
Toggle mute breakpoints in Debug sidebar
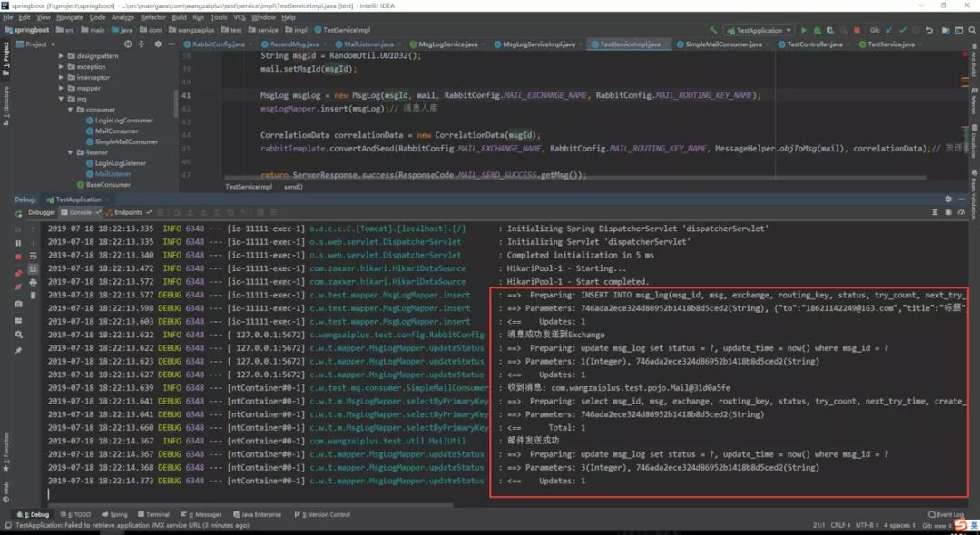18,286
